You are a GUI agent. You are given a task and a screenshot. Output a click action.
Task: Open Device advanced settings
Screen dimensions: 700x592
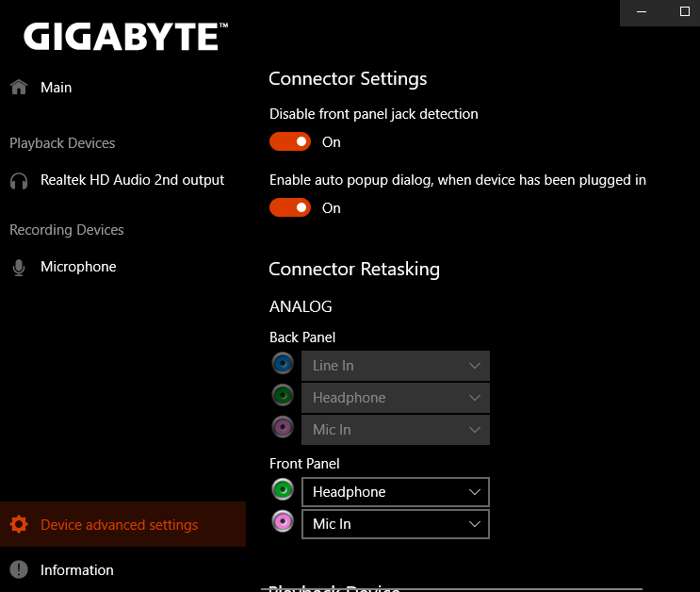(122, 524)
